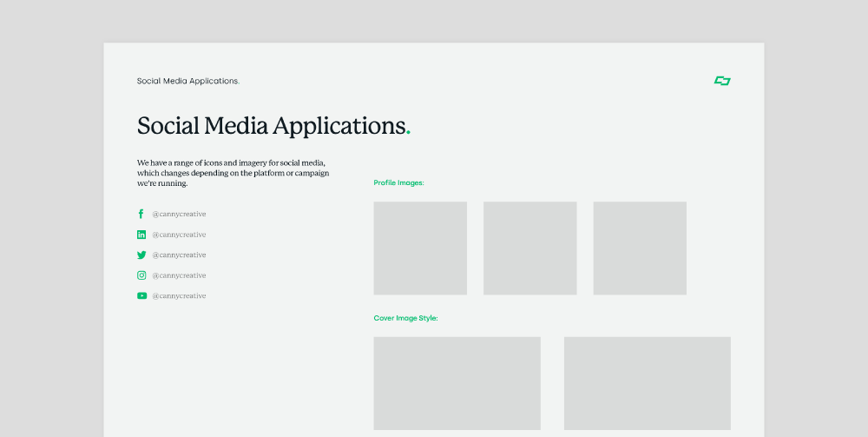Select the third profile image placeholder
The height and width of the screenshot is (437, 868).
[640, 248]
